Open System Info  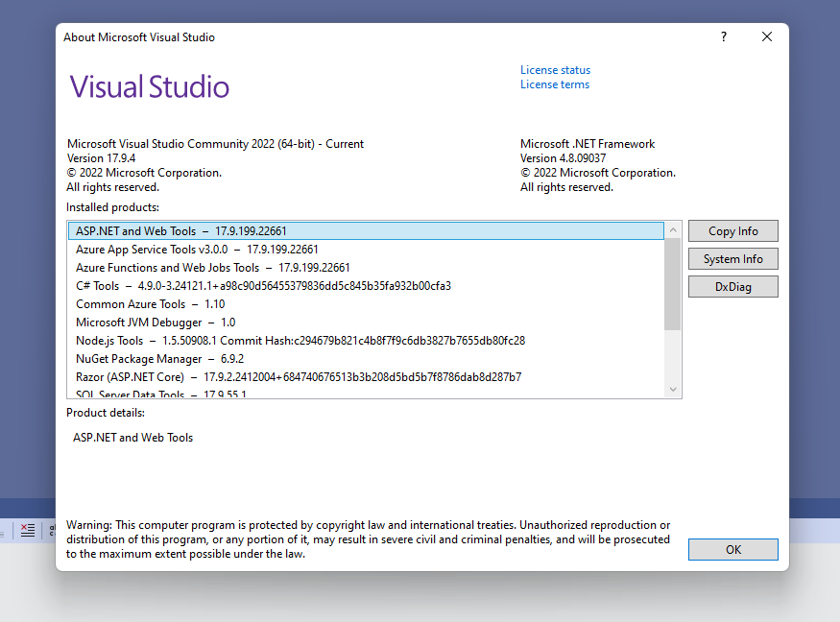(x=732, y=259)
